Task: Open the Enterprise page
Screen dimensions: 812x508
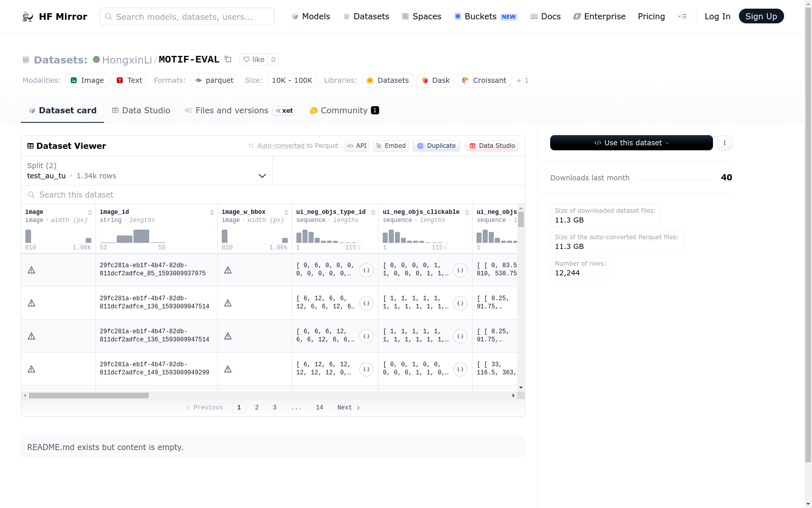Action: click(599, 16)
